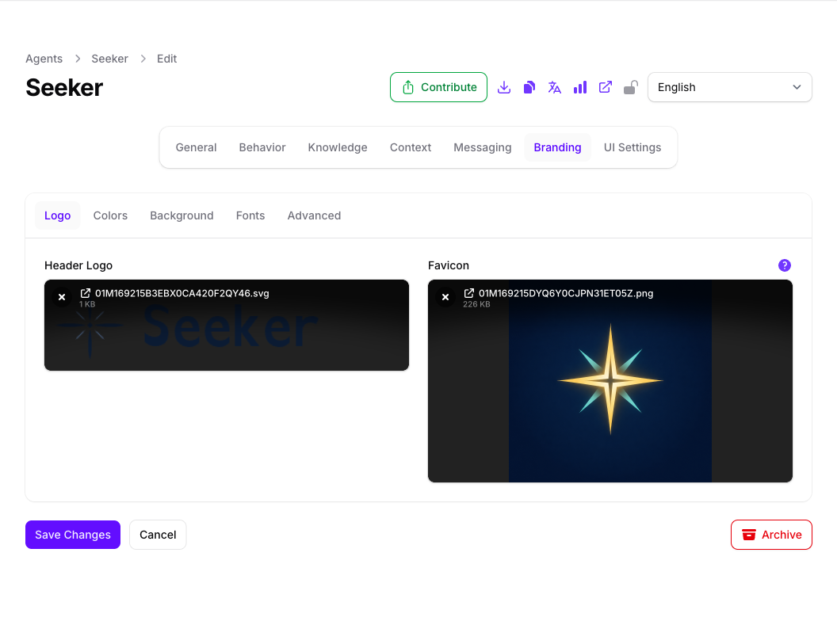Remove the header logo svg file
This screenshot has height=644, width=837.
click(x=62, y=297)
